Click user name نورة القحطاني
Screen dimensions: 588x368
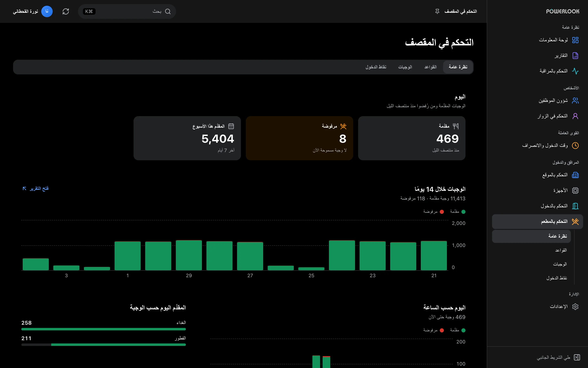(26, 11)
